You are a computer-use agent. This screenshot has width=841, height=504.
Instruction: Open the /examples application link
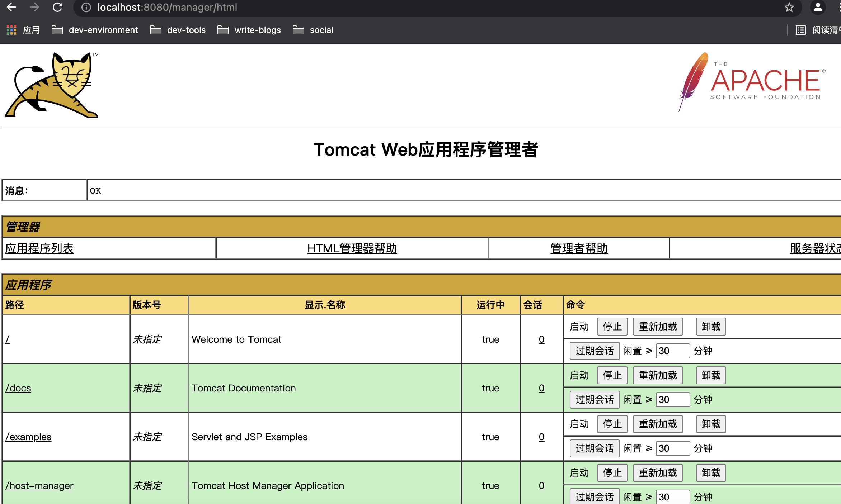(x=28, y=437)
